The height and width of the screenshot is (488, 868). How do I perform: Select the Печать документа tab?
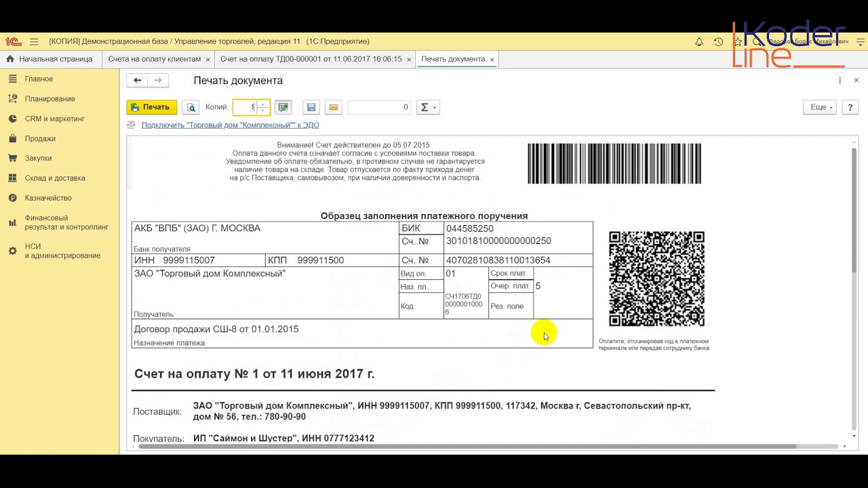click(453, 59)
